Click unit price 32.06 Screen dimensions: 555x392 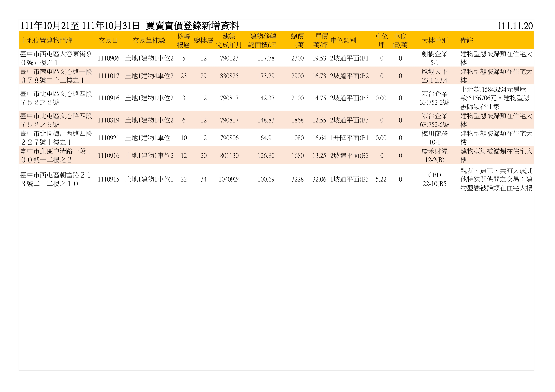coord(319,179)
